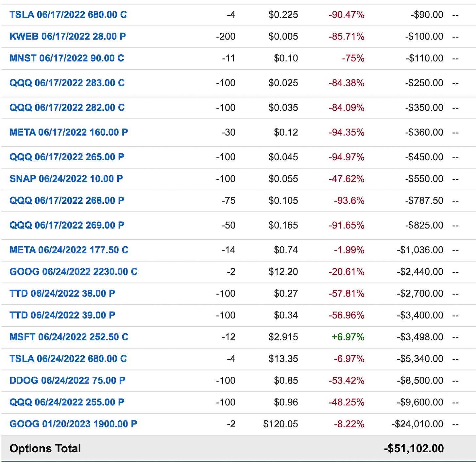Click the -$8,500.00 value on DDOG row
The height and width of the screenshot is (462, 476).
pos(420,381)
